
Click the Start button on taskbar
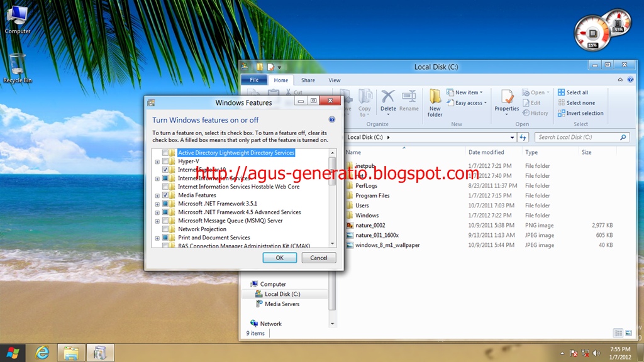tap(13, 353)
